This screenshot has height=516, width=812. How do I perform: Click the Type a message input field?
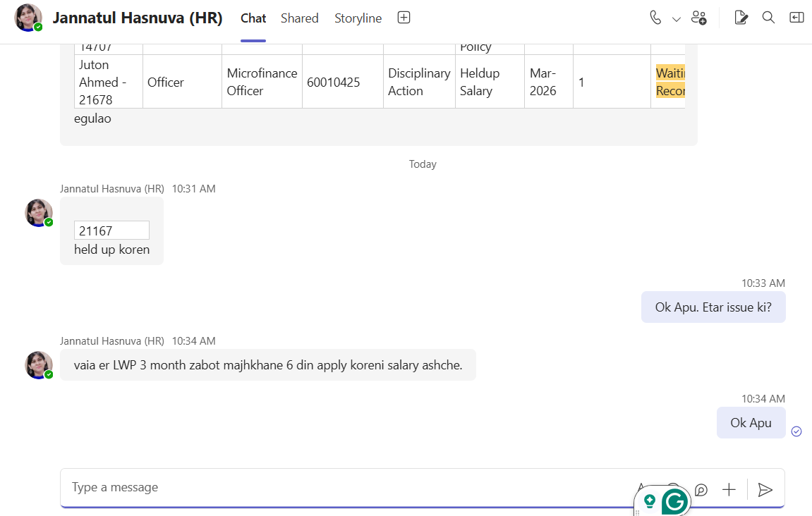[339, 487]
